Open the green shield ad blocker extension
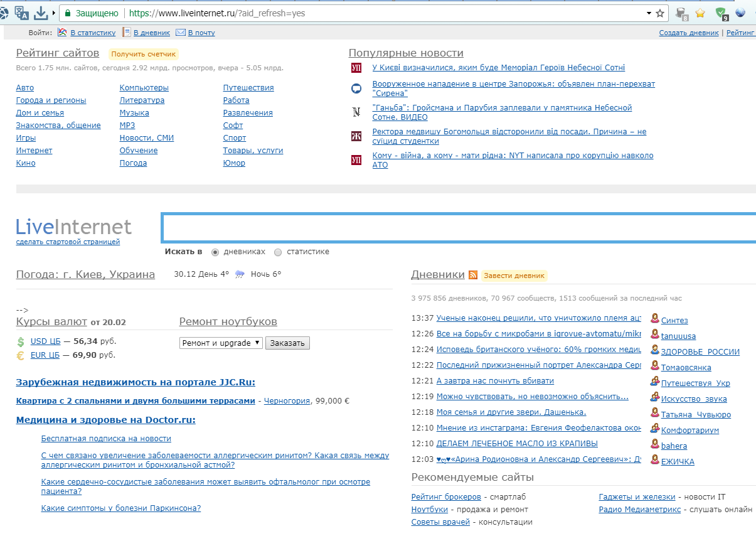The width and height of the screenshot is (756, 541). [721, 13]
